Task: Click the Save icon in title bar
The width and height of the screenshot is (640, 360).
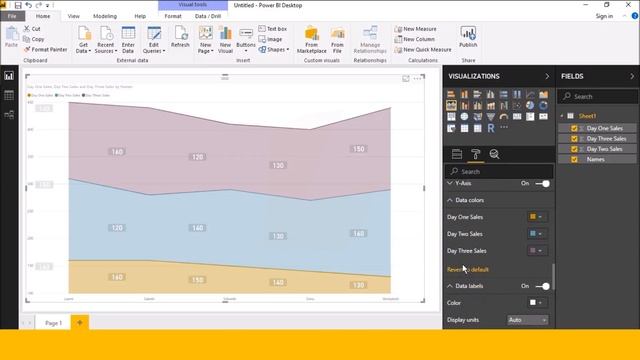Action: click(18, 5)
